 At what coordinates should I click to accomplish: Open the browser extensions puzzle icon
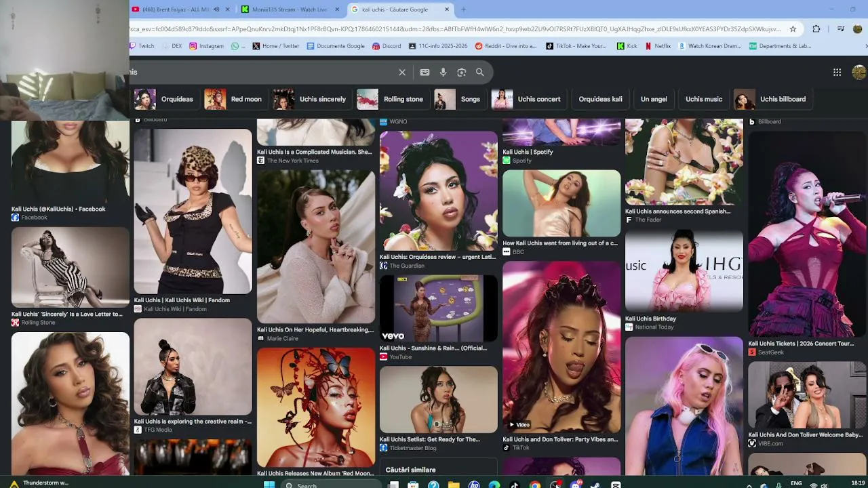pyautogui.click(x=816, y=29)
